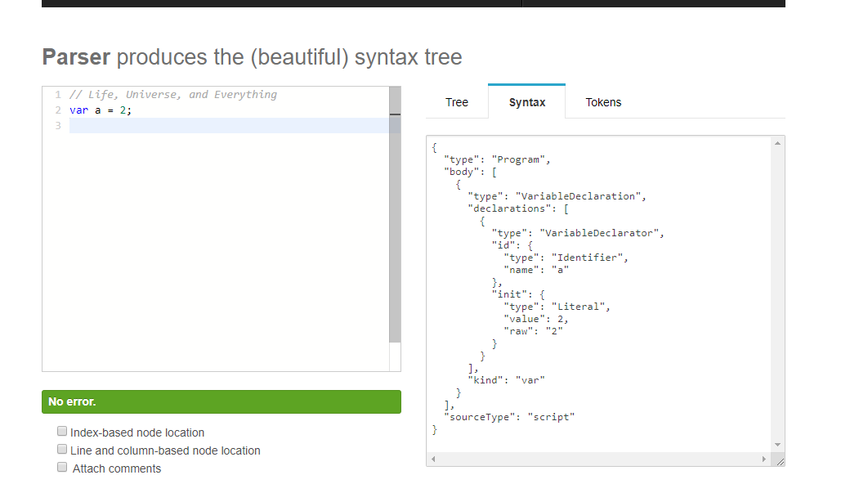The width and height of the screenshot is (868, 493).
Task: Click the resize grip of syntax output
Action: [780, 461]
